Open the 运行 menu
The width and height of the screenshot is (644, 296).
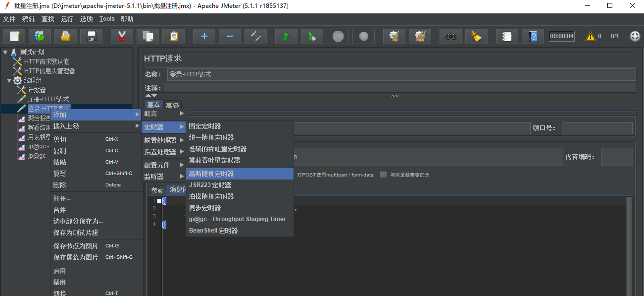pyautogui.click(x=67, y=19)
